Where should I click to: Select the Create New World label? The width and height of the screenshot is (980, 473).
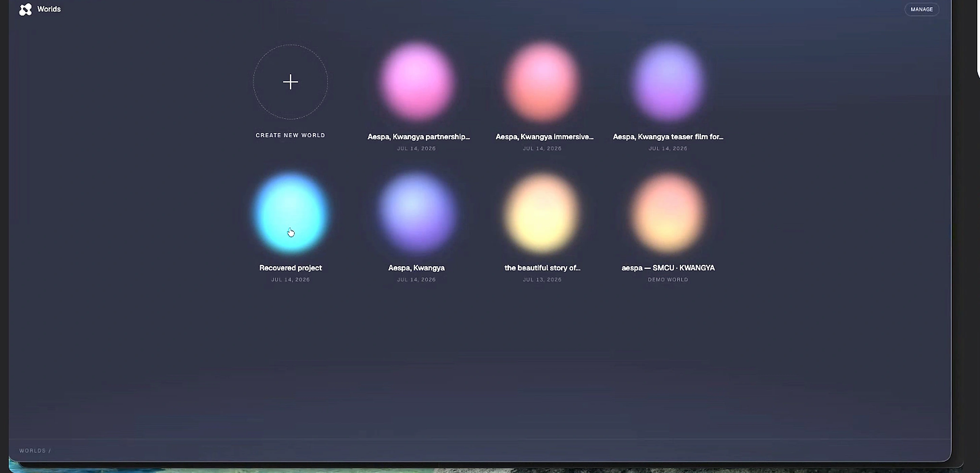(291, 135)
